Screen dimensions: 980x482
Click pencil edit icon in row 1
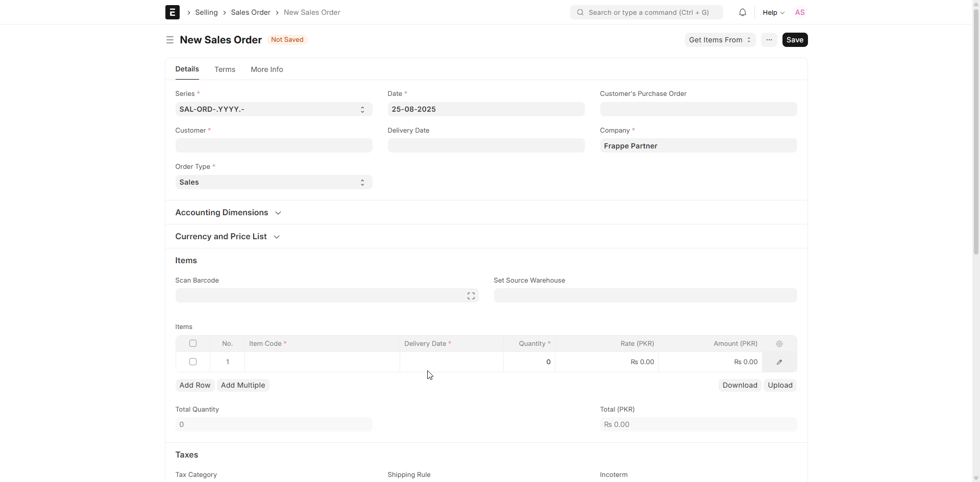coord(779,362)
